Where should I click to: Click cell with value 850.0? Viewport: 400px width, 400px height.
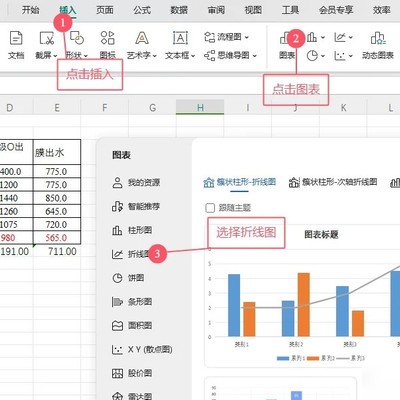pyautogui.click(x=57, y=198)
